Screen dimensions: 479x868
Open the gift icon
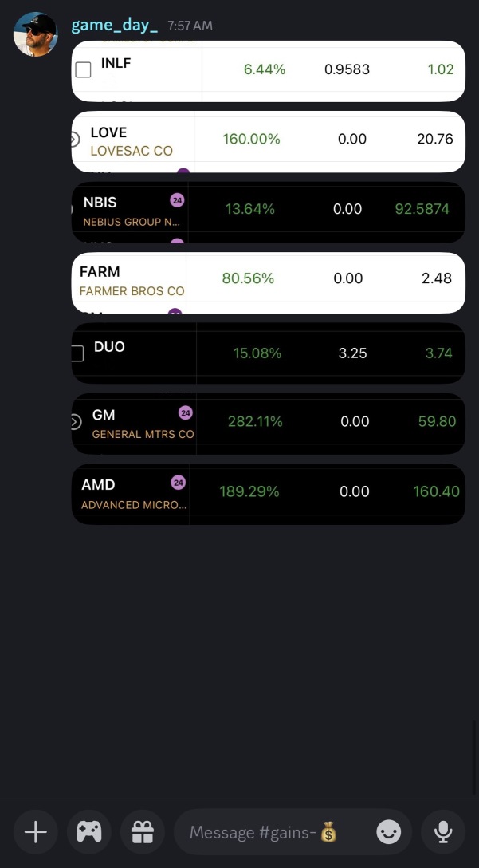(142, 832)
